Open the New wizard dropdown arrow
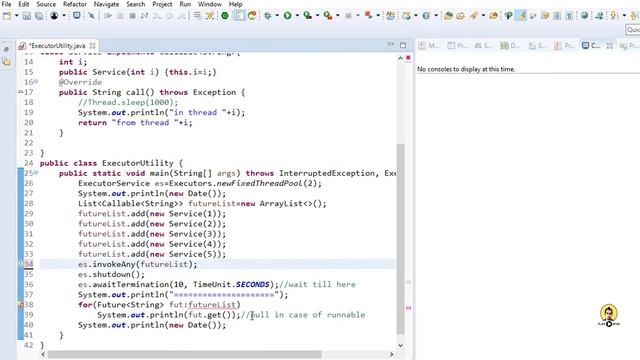640x360 pixels. [x=16, y=16]
